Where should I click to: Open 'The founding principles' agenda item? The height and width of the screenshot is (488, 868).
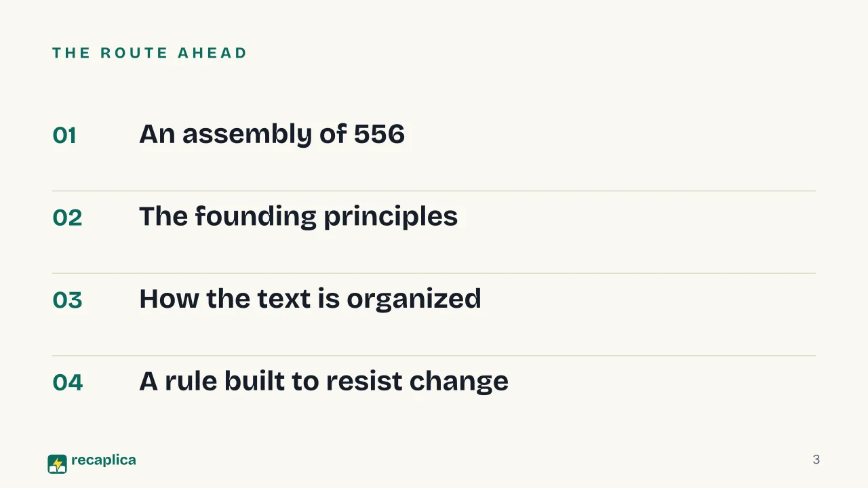pyautogui.click(x=298, y=217)
